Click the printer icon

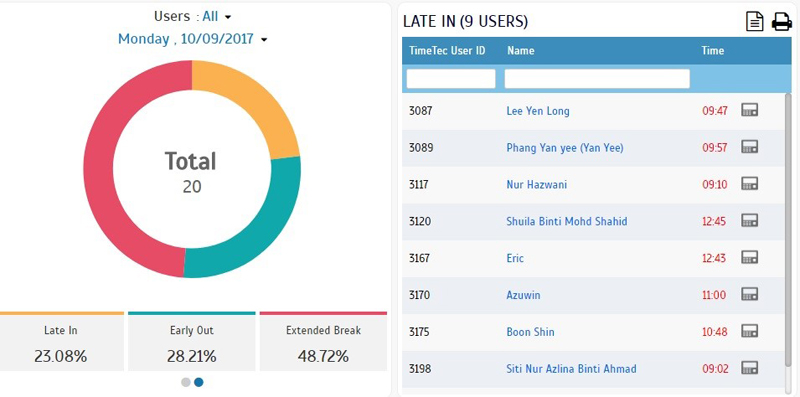pos(781,22)
